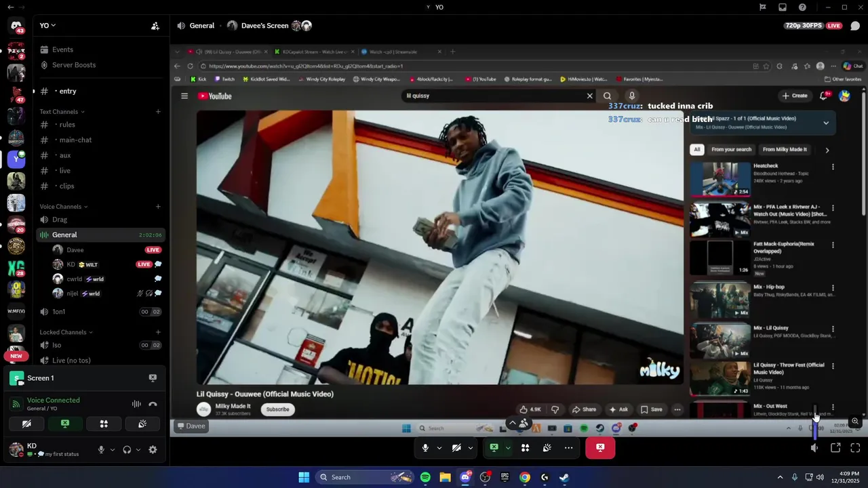
Task: Show the voice chat panel icon
Action: click(x=855, y=26)
